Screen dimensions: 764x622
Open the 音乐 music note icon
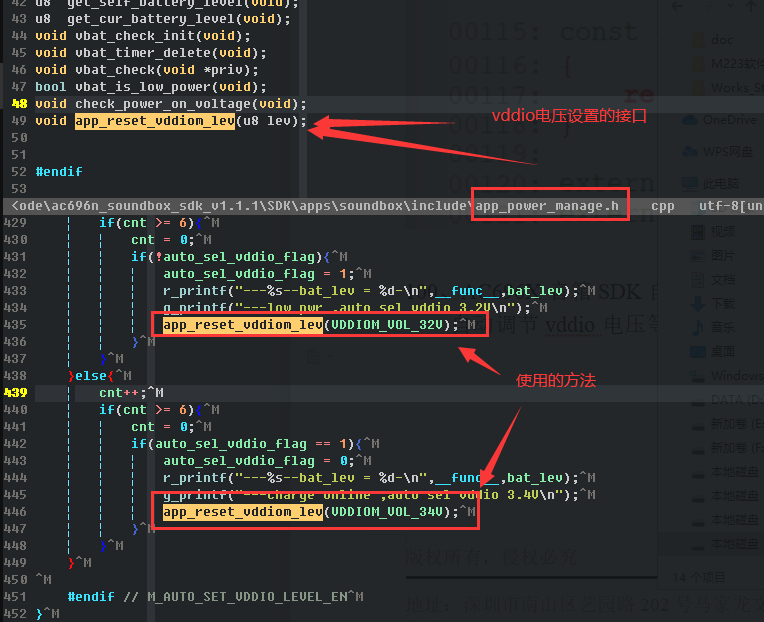coord(698,327)
